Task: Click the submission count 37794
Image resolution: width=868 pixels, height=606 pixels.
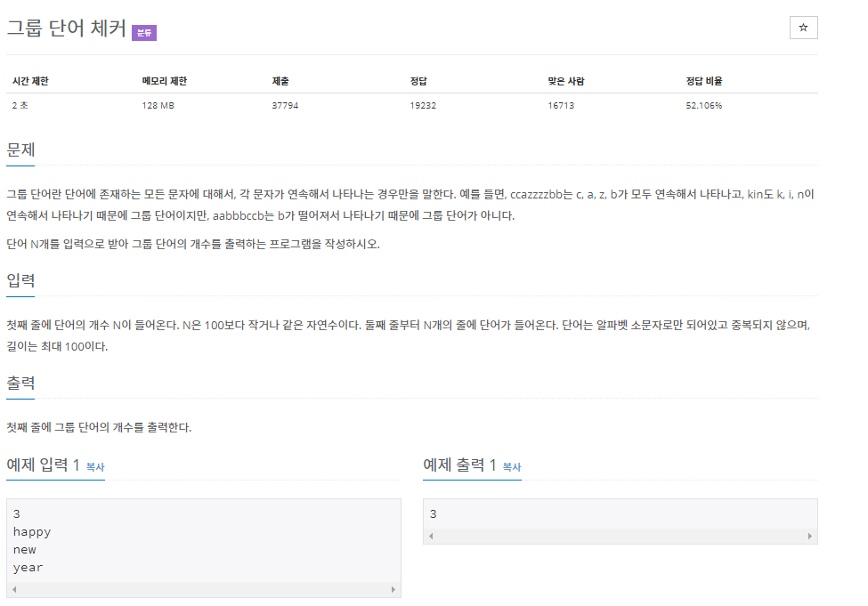Action: pyautogui.click(x=285, y=105)
